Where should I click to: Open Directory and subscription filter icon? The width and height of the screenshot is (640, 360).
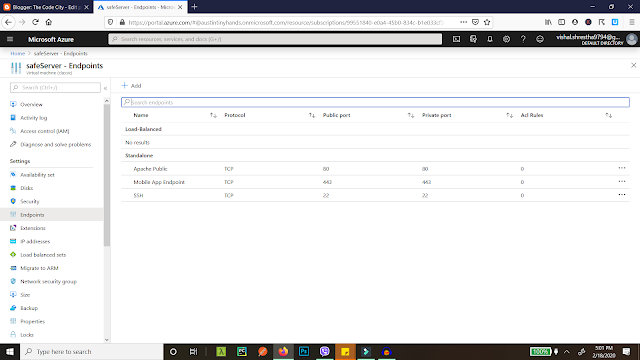(x=473, y=39)
